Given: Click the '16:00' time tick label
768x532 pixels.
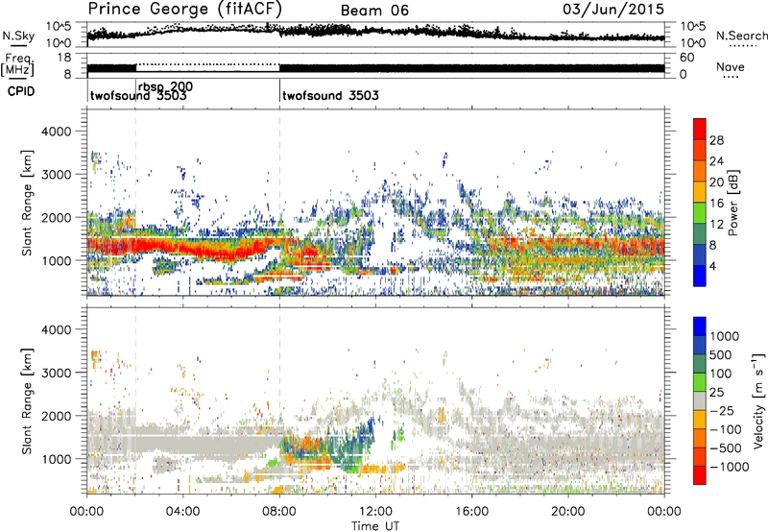Looking at the screenshot, I should click(x=472, y=512).
